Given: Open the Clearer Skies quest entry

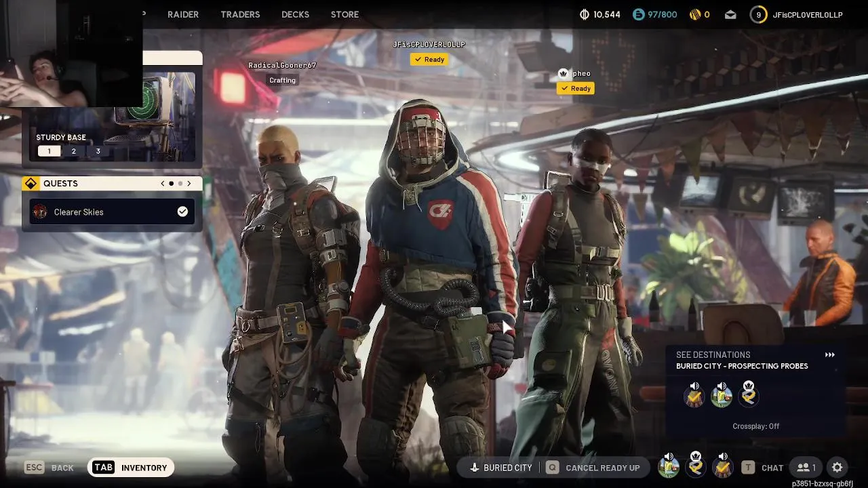Looking at the screenshot, I should click(112, 212).
